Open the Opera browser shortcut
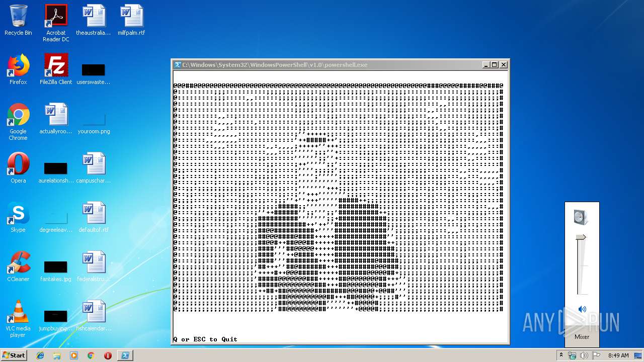This screenshot has width=644, height=362. (18, 168)
